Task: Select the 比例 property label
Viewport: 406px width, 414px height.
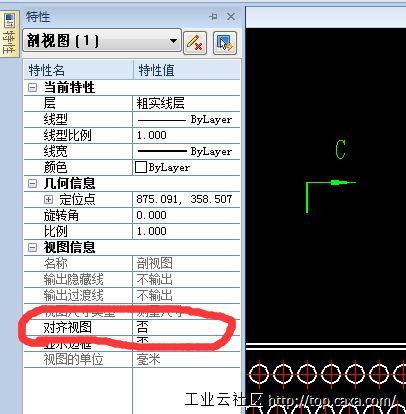Action: click(56, 231)
